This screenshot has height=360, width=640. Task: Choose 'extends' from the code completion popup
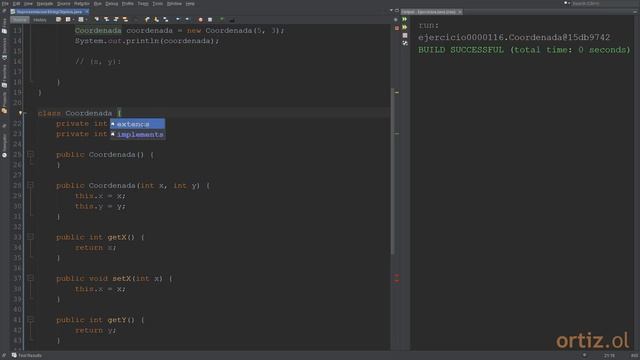coord(138,124)
